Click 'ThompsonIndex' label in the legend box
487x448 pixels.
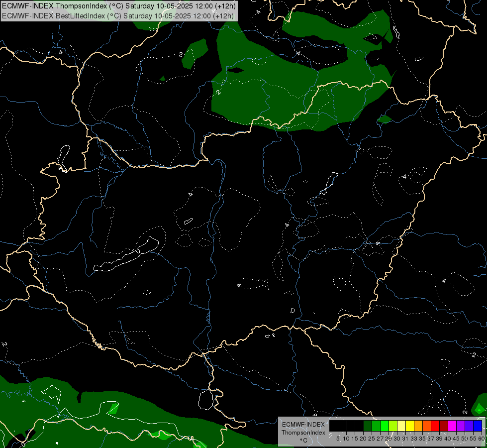pyautogui.click(x=303, y=433)
